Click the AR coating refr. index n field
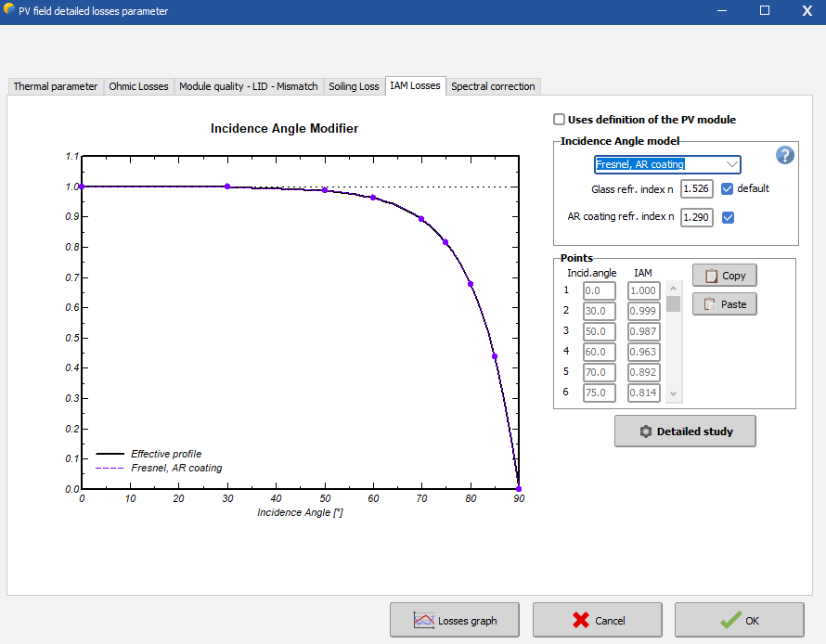Screen dimensions: 826x644 tap(696, 217)
